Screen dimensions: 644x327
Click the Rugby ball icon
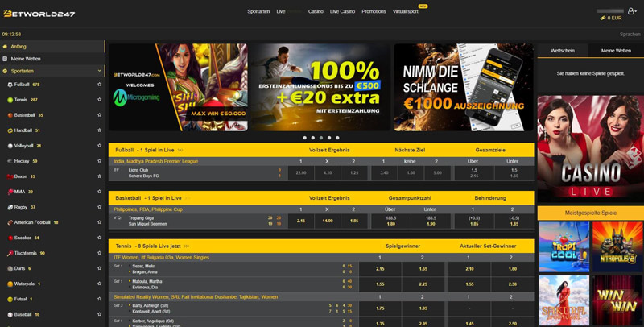point(10,208)
